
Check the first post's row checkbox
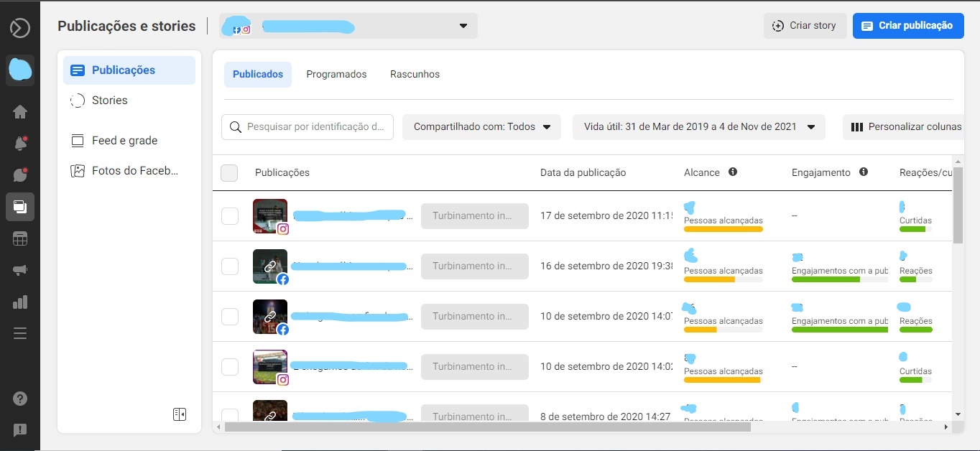click(x=230, y=215)
